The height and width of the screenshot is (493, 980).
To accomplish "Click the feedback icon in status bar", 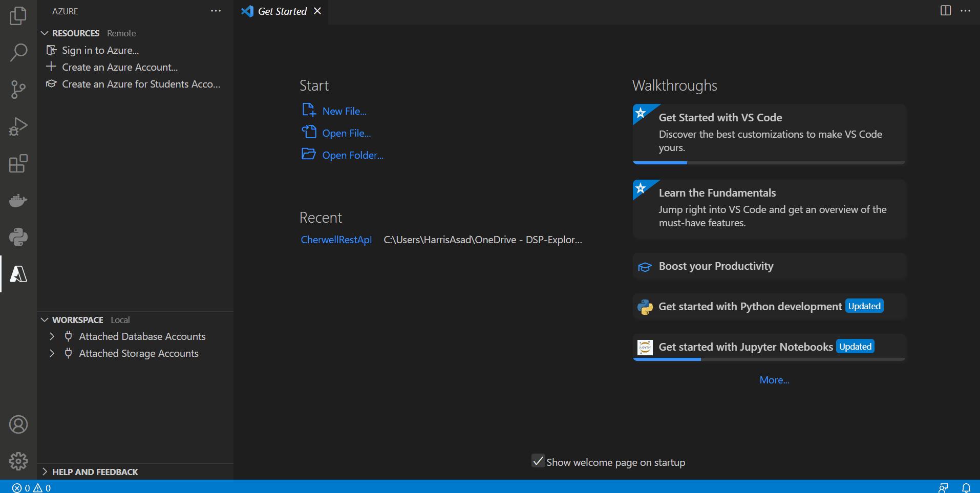I will [943, 488].
